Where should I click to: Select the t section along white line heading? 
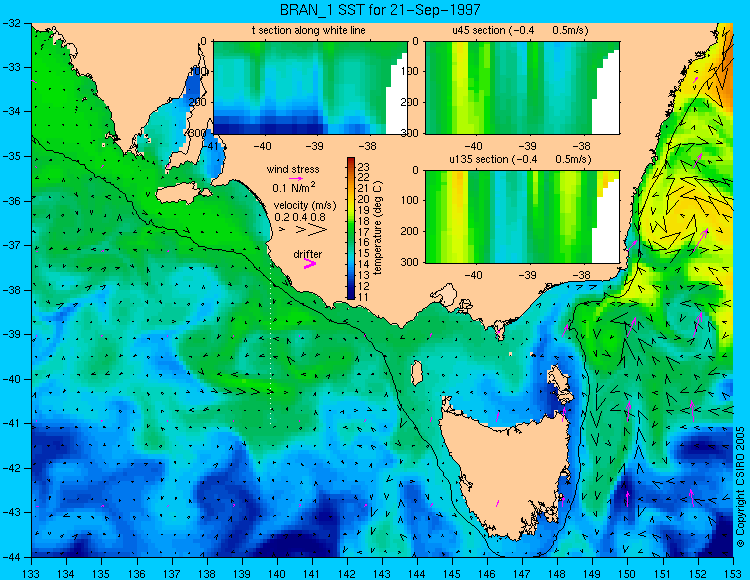click(309, 30)
